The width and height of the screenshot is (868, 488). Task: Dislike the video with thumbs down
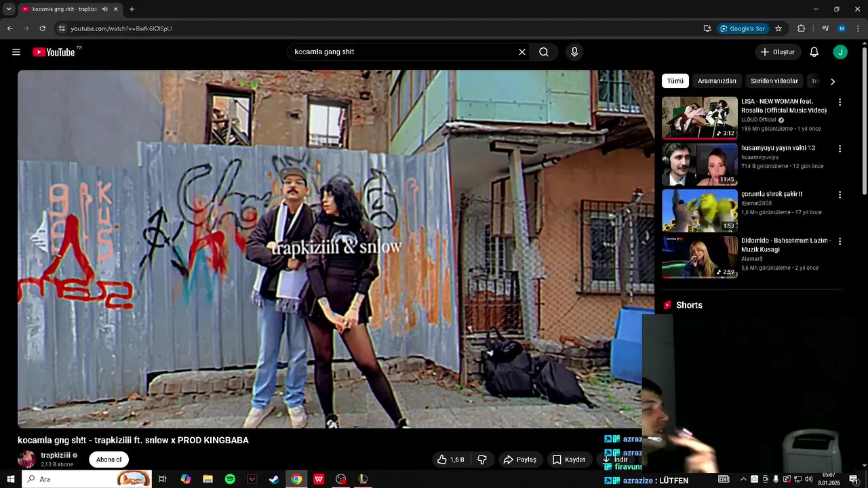[x=482, y=460]
